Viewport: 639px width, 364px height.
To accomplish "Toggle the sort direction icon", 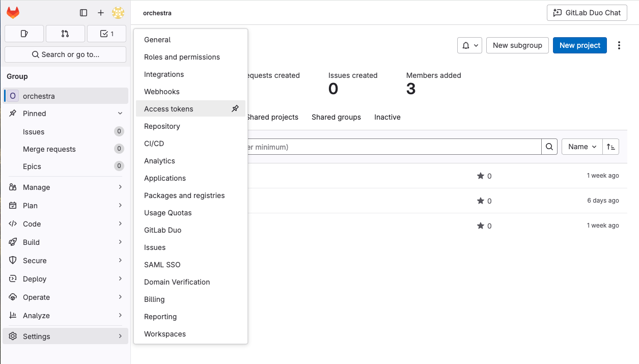I will tap(610, 146).
